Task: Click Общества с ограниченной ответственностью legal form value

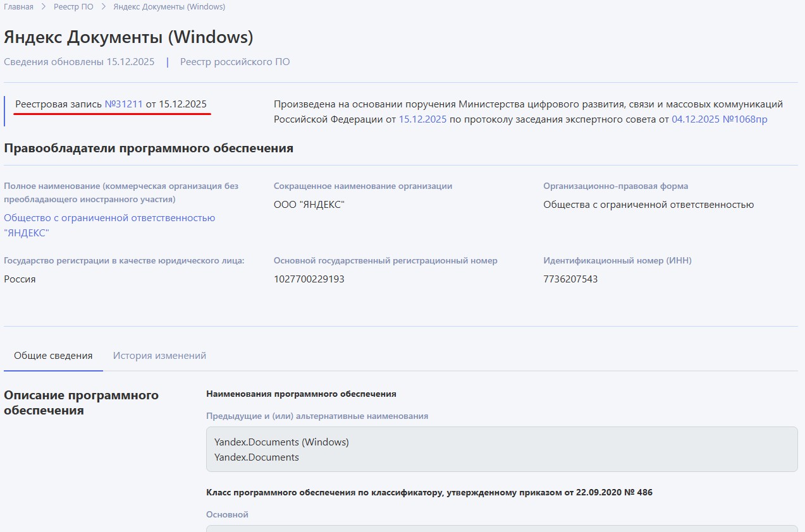Action: pos(649,205)
